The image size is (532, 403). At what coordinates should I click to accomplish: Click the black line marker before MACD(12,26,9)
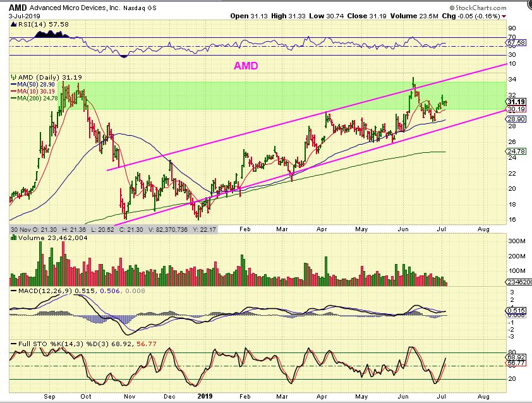pos(13,291)
